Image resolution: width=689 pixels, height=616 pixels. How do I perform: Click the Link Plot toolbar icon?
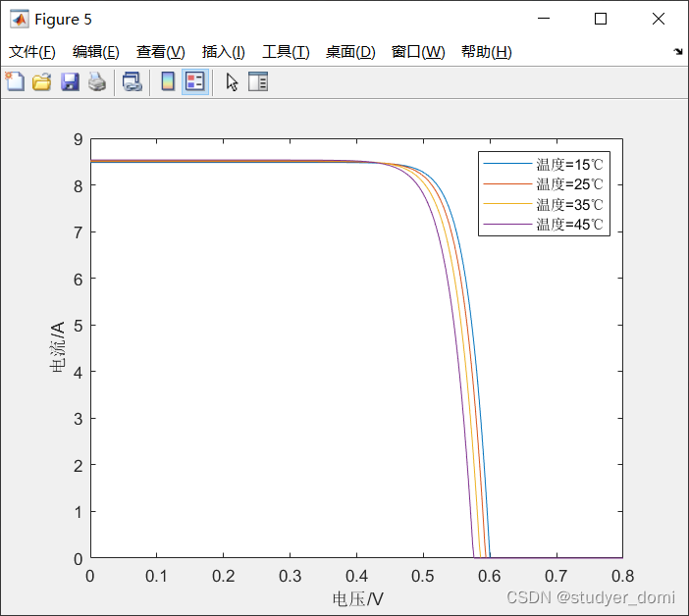(x=132, y=82)
